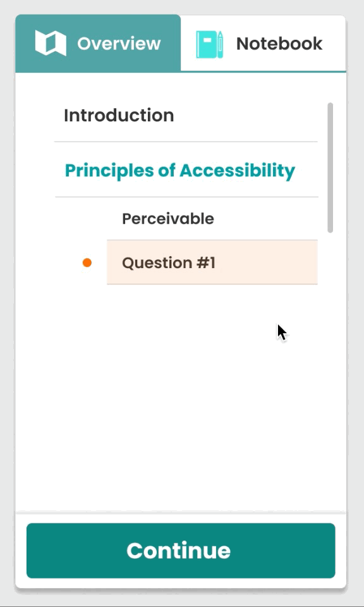Screen dimensions: 364x607
Task: Click the overview list scrollbar thumb
Action: pos(330,168)
